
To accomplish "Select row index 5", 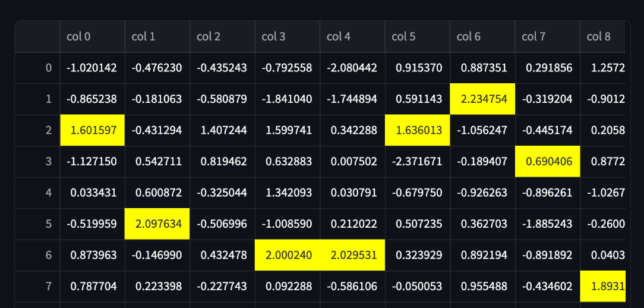I will [x=37, y=224].
